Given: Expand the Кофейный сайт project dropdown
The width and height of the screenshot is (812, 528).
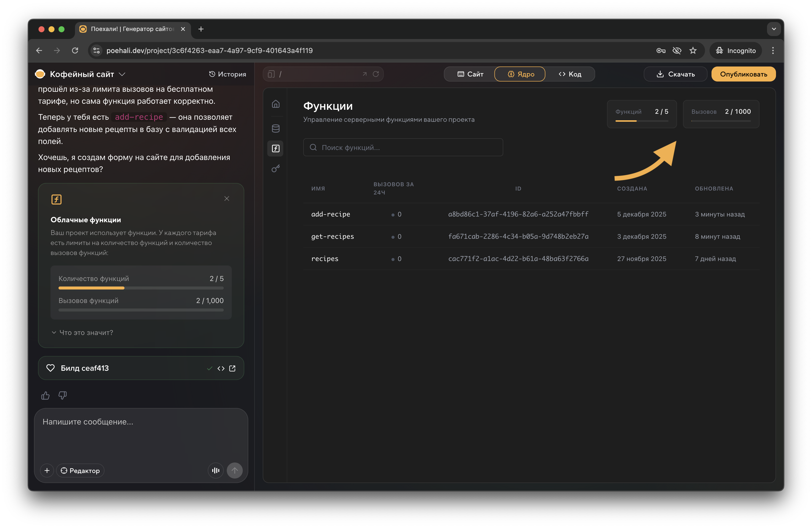Looking at the screenshot, I should [x=122, y=74].
